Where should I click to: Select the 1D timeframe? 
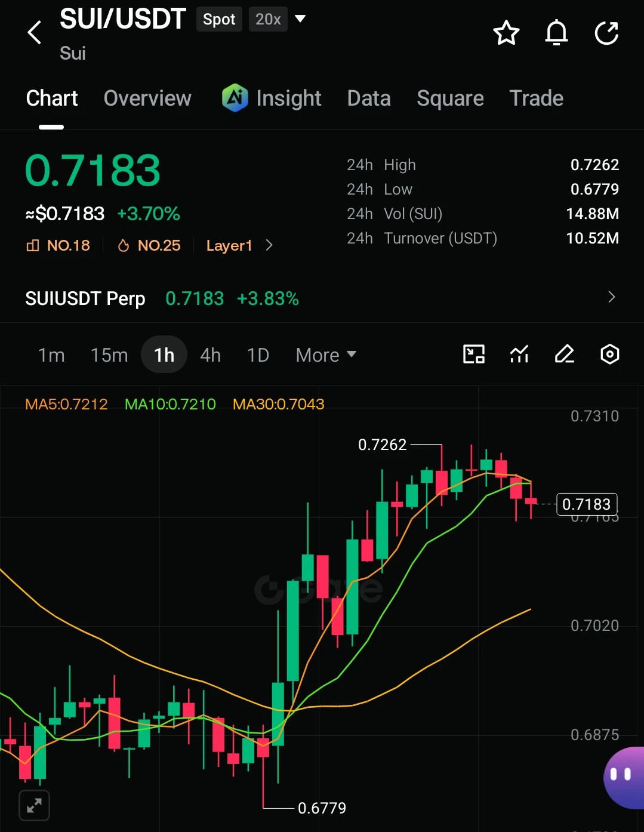pyautogui.click(x=258, y=355)
